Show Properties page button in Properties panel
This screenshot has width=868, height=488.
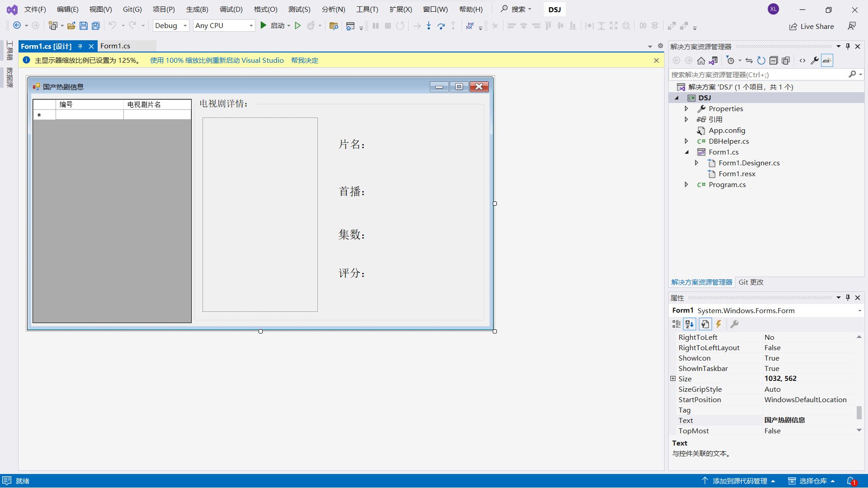coord(705,324)
